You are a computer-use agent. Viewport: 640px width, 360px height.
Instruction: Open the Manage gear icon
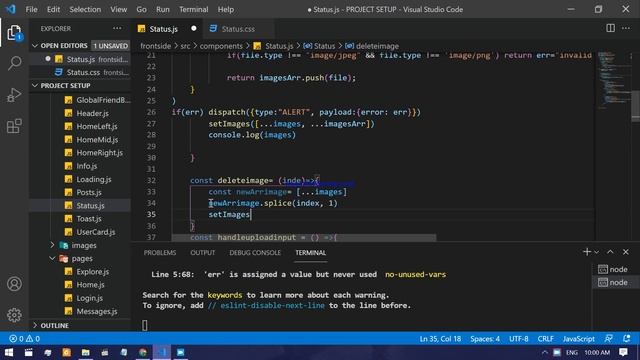(14, 315)
